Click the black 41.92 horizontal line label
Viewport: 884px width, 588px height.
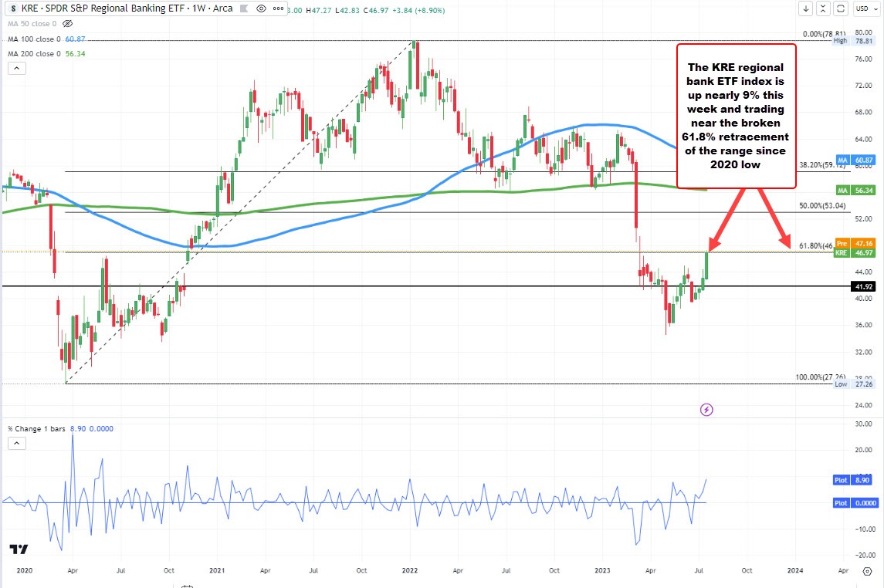(863, 287)
